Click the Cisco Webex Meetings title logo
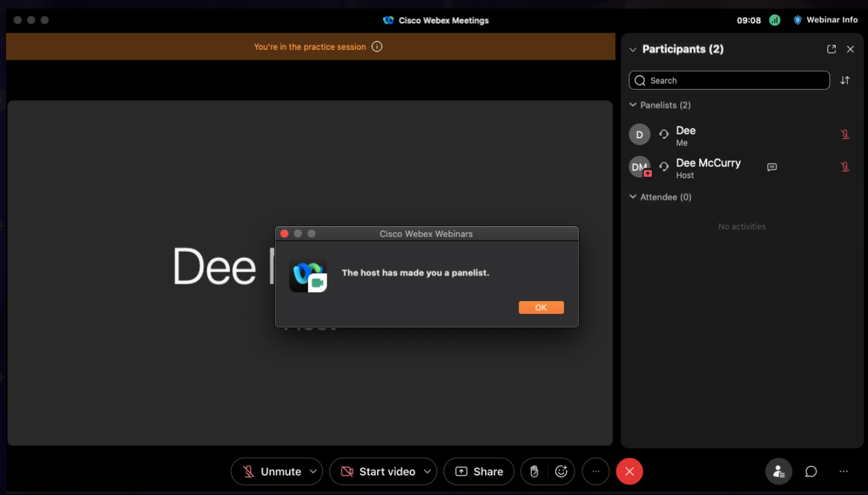The image size is (868, 495). [388, 20]
